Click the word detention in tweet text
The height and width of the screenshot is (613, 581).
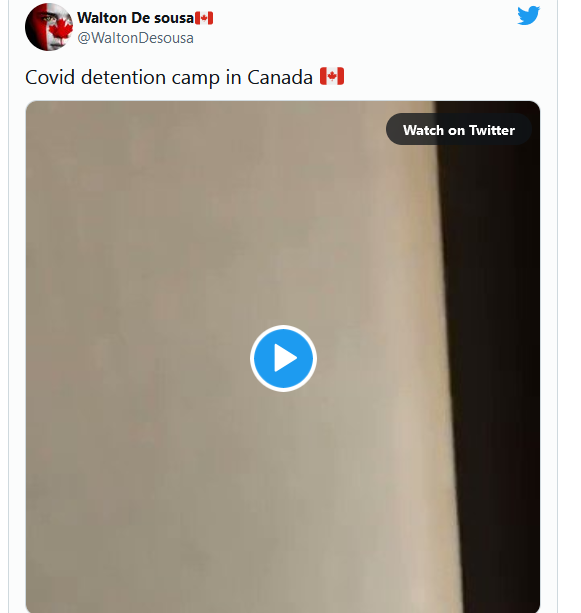pos(123,77)
